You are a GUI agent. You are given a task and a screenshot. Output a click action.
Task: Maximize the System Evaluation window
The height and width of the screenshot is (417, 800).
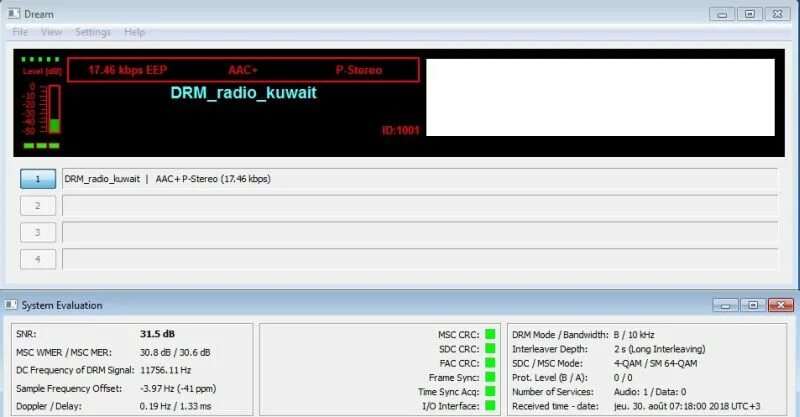click(753, 305)
